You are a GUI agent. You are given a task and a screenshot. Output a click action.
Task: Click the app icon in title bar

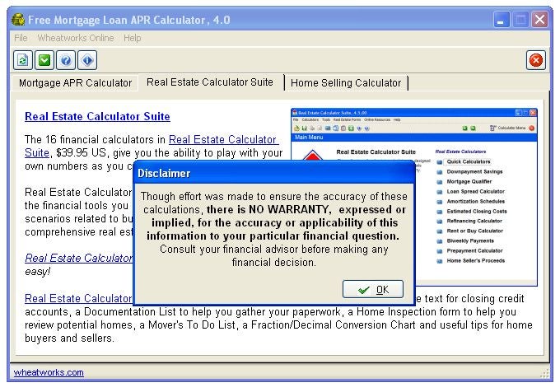pos(18,20)
